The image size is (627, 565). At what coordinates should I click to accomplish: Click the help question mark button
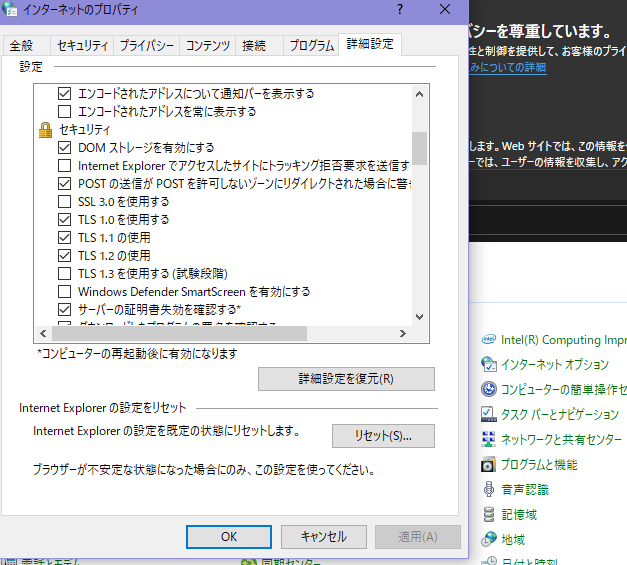[400, 9]
